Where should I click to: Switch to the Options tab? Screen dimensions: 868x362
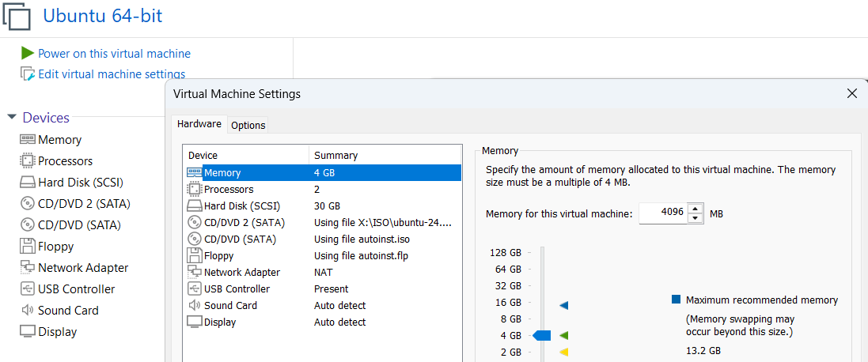click(248, 125)
